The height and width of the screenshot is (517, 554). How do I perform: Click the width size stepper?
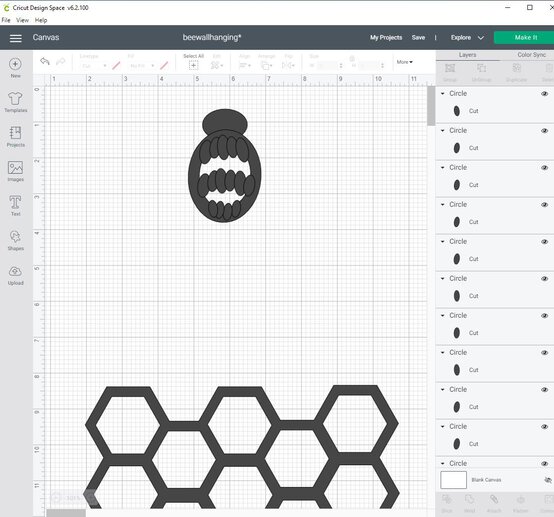coord(341,66)
